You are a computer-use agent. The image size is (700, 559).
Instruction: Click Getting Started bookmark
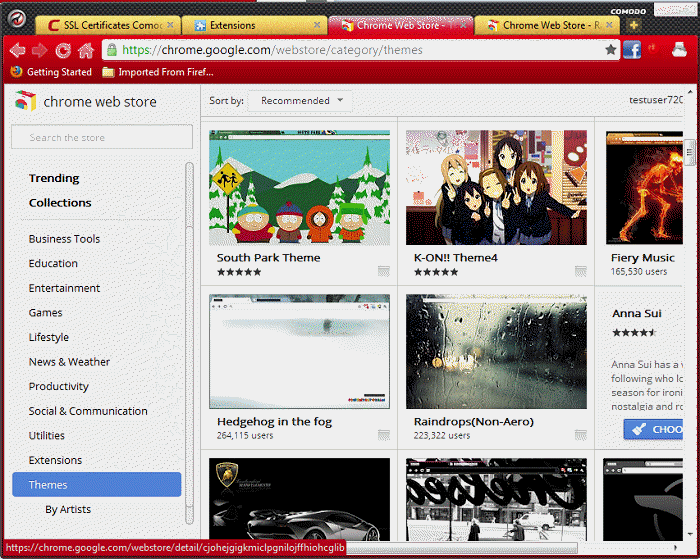coord(51,72)
